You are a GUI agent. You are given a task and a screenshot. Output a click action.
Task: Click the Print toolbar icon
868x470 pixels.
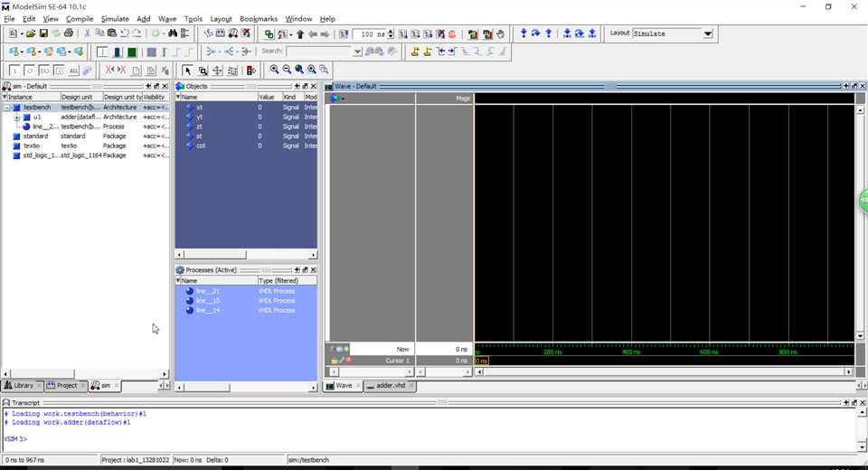(69, 33)
